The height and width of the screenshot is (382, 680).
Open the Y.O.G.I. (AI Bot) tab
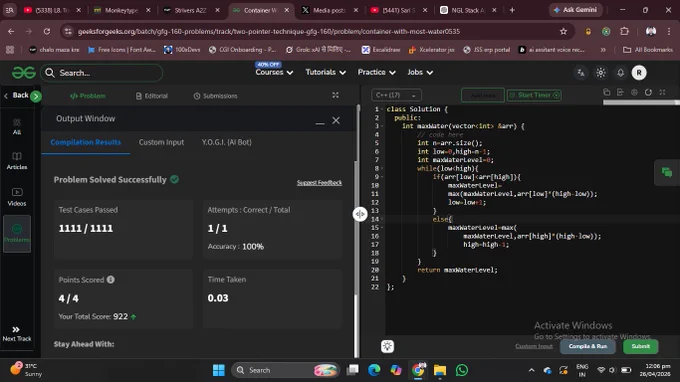[226, 142]
